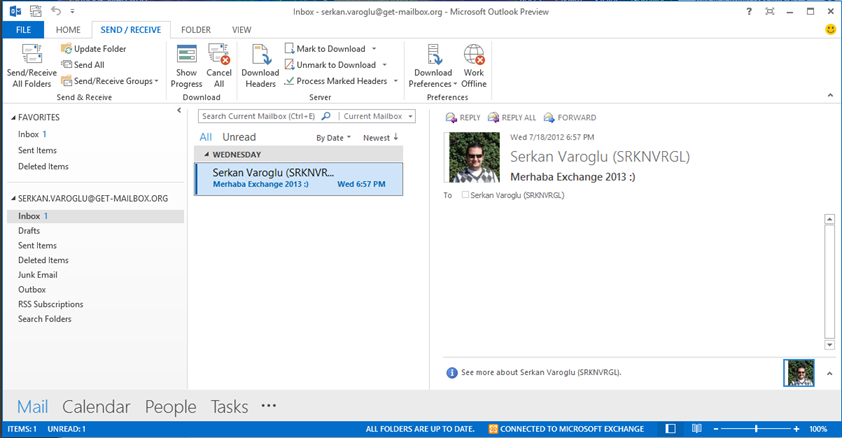This screenshot has height=438, width=842.
Task: Open more navigation options ellipsis
Action: pyautogui.click(x=268, y=406)
